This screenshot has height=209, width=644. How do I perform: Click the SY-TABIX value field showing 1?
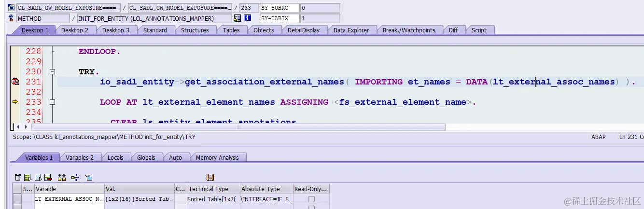click(320, 18)
